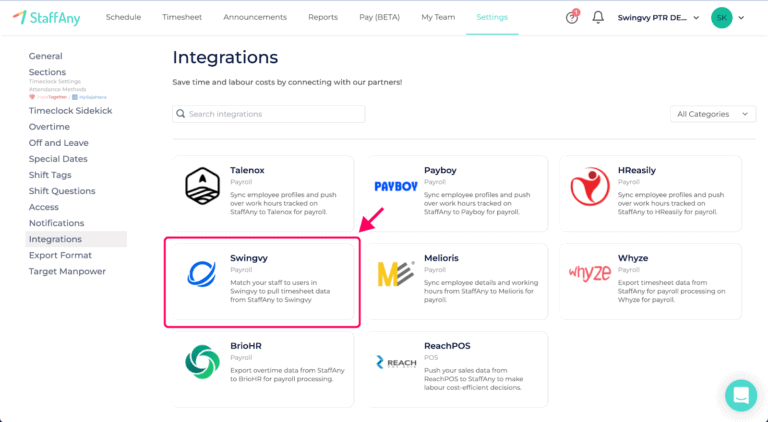Open the Reports tab
The width and height of the screenshot is (768, 422).
click(323, 17)
